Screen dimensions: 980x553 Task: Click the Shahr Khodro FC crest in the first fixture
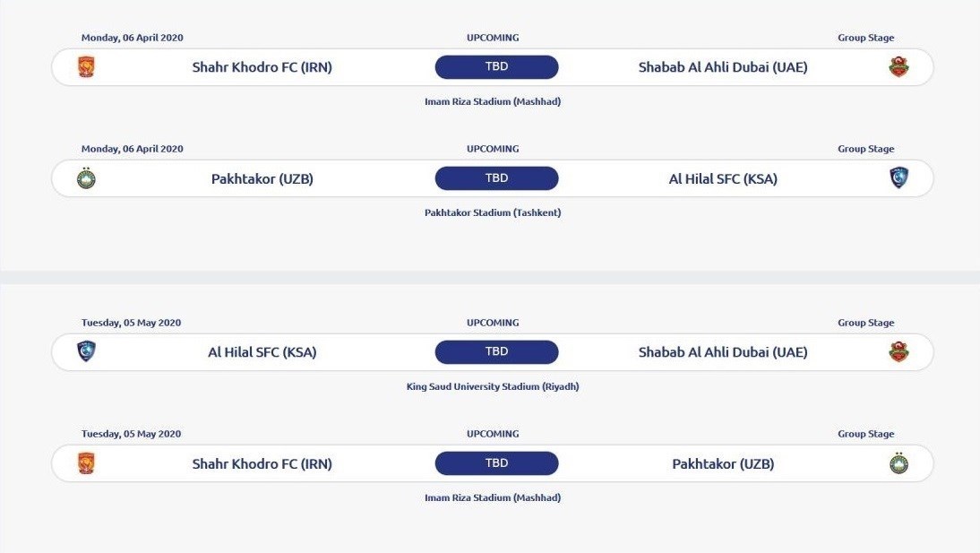click(86, 66)
